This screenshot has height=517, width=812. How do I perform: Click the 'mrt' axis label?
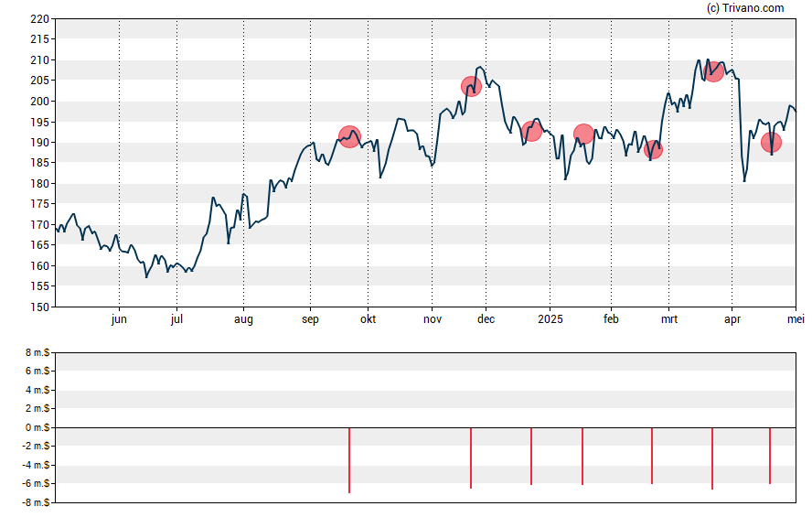coord(669,319)
